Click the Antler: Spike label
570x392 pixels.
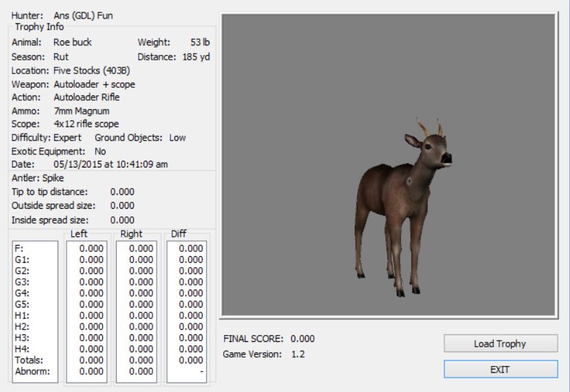(x=38, y=178)
